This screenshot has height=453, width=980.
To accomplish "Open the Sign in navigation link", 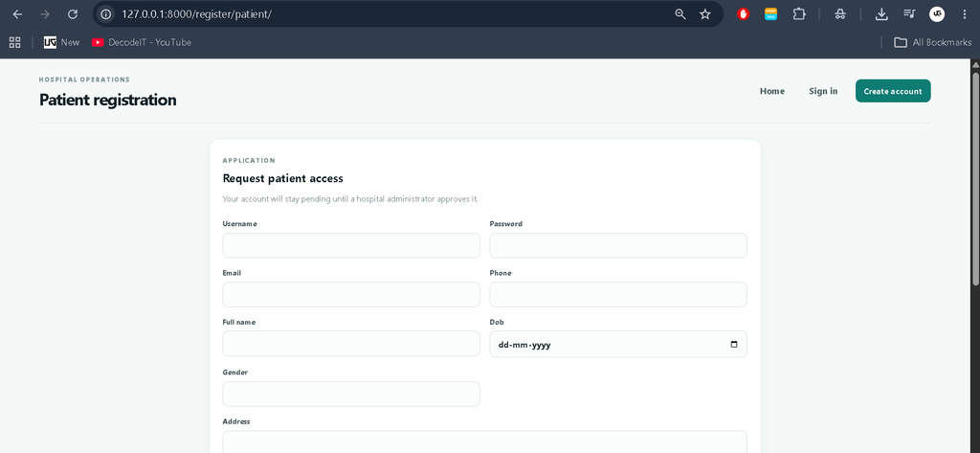I will (x=823, y=91).
